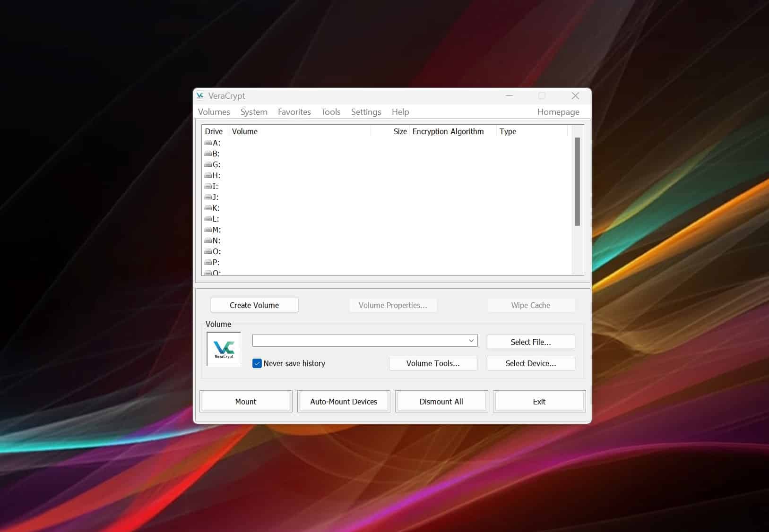Select drive P: icon in list
Screen dimensions: 769x532
[x=208, y=262]
